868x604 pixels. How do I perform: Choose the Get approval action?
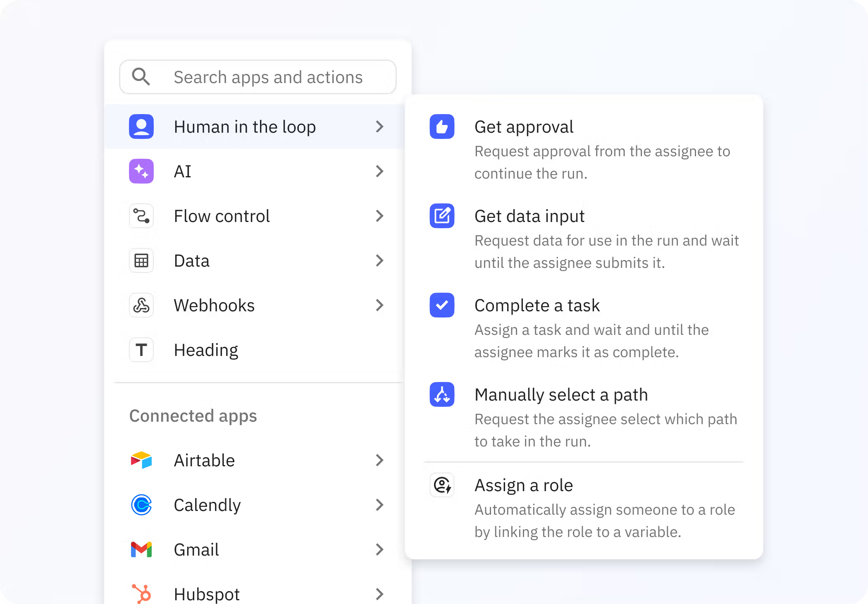tap(584, 149)
